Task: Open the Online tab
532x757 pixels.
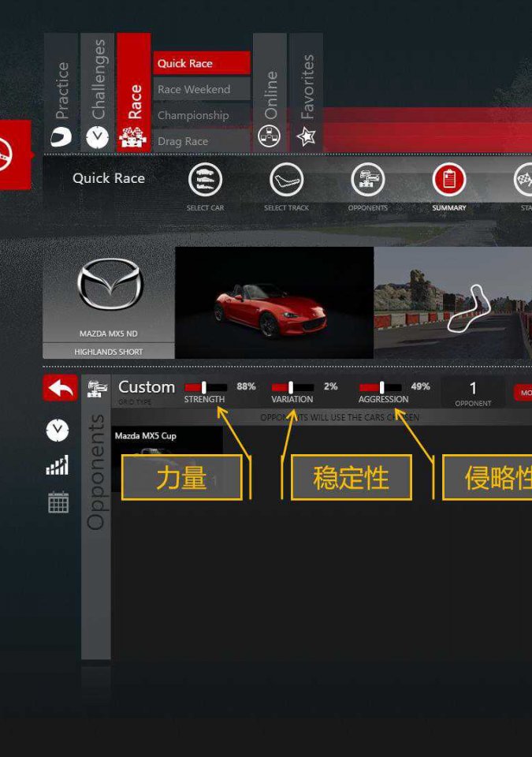Action: coord(270,92)
